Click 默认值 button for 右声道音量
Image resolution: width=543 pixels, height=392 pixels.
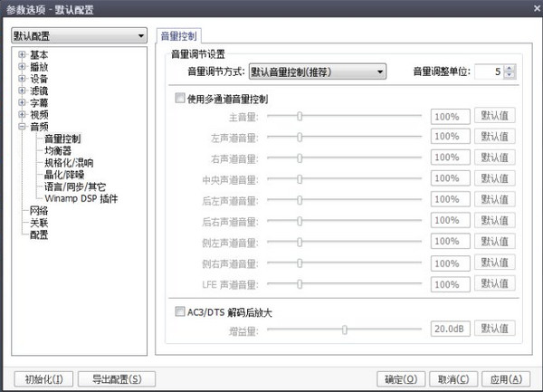[x=494, y=158]
